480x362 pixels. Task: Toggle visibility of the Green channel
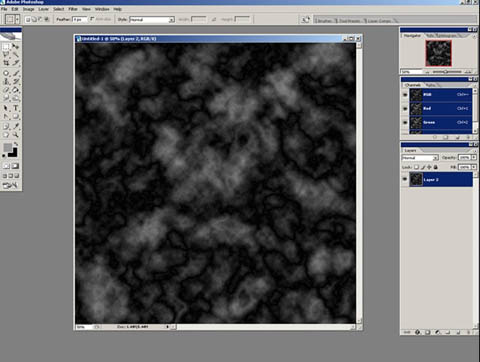[x=405, y=122]
